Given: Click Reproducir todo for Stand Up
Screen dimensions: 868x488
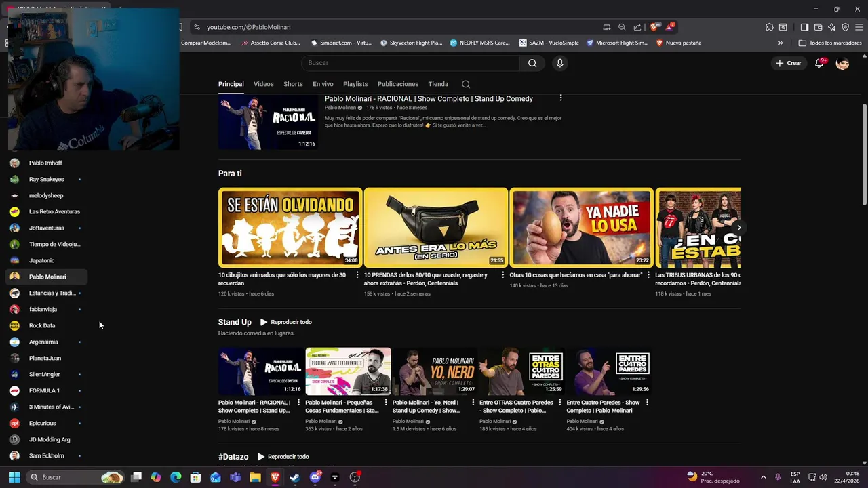Looking at the screenshot, I should 285,322.
